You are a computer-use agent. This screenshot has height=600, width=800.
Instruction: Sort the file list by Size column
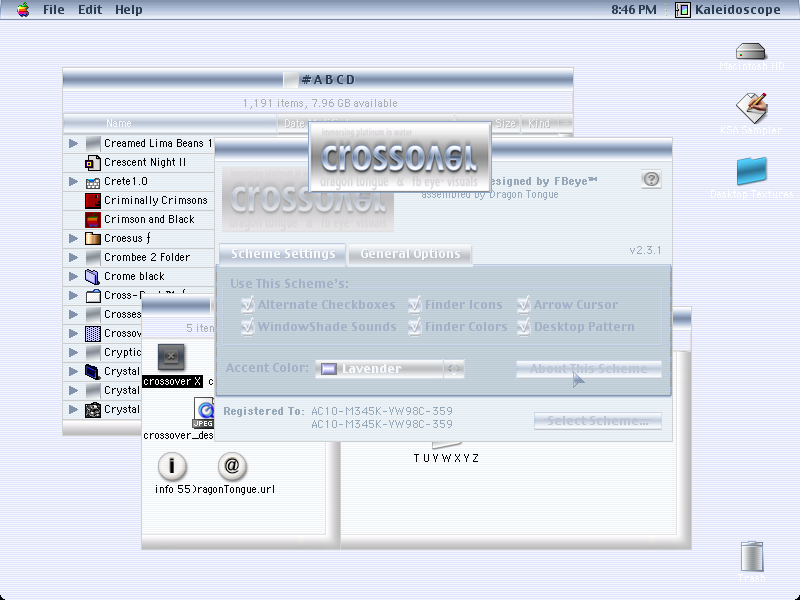pyautogui.click(x=505, y=123)
